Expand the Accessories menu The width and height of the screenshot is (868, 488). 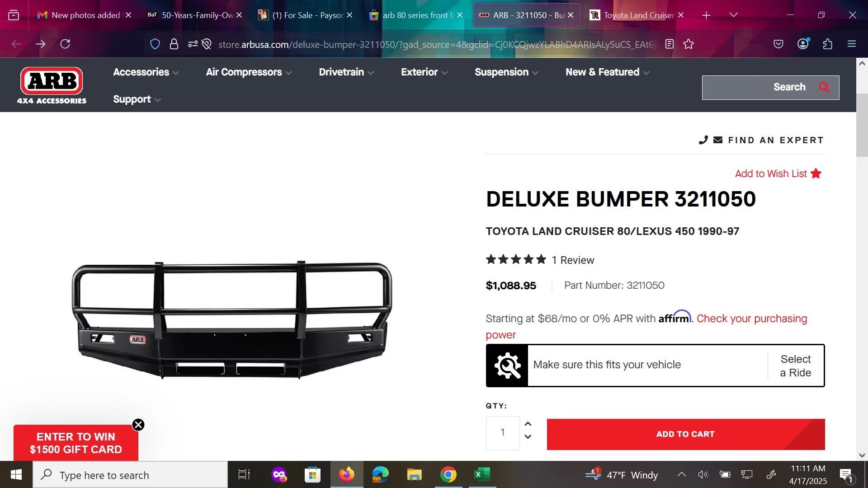click(x=146, y=72)
